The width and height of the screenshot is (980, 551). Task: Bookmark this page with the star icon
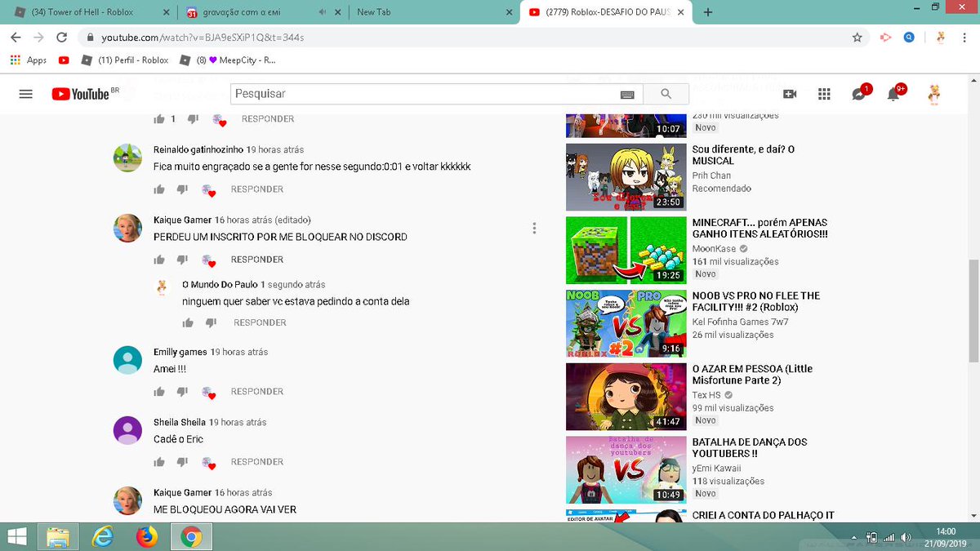tap(857, 38)
